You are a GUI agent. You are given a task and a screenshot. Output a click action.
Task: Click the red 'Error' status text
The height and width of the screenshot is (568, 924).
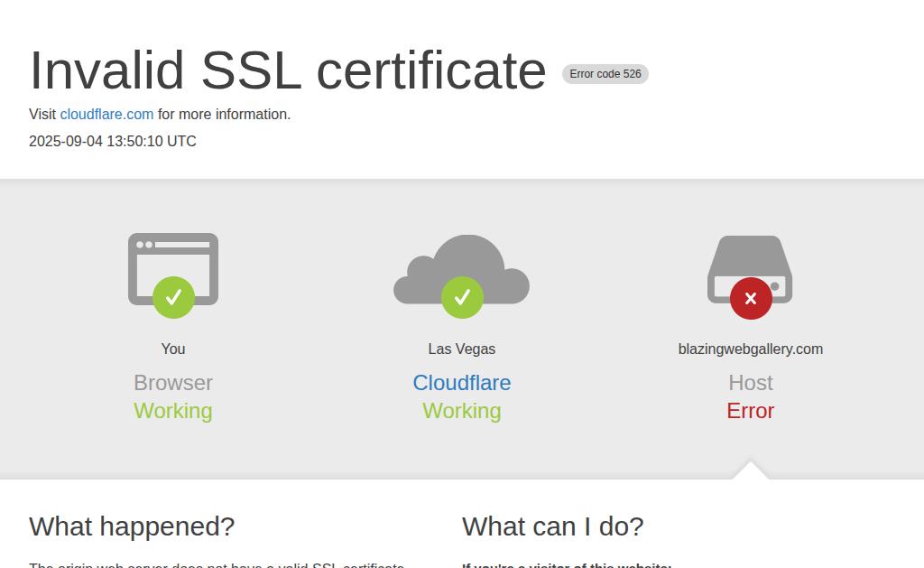pyautogui.click(x=750, y=411)
